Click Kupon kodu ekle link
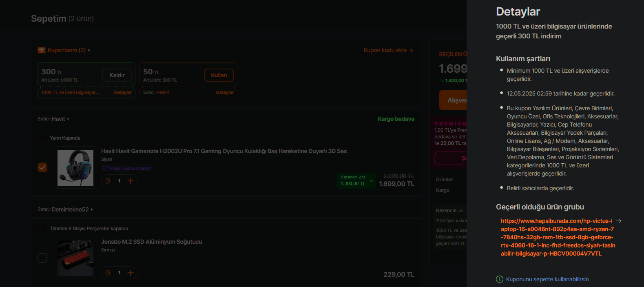The width and height of the screenshot is (644, 287). [x=385, y=50]
